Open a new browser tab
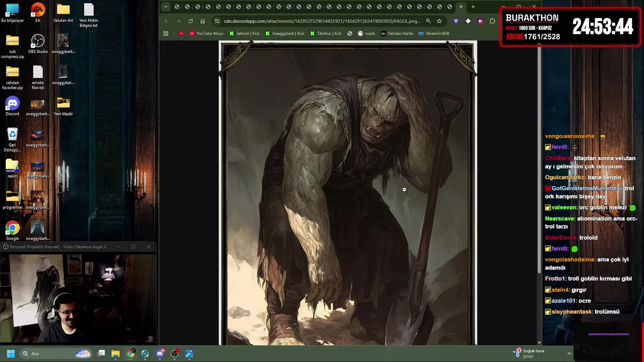Viewport: 644px width, 362px height. coord(473,7)
